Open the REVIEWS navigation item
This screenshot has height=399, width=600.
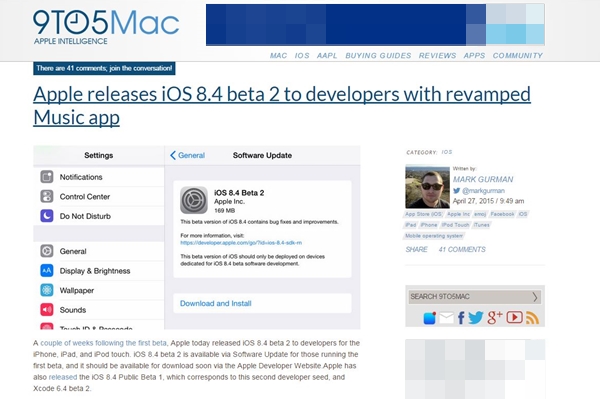click(437, 55)
